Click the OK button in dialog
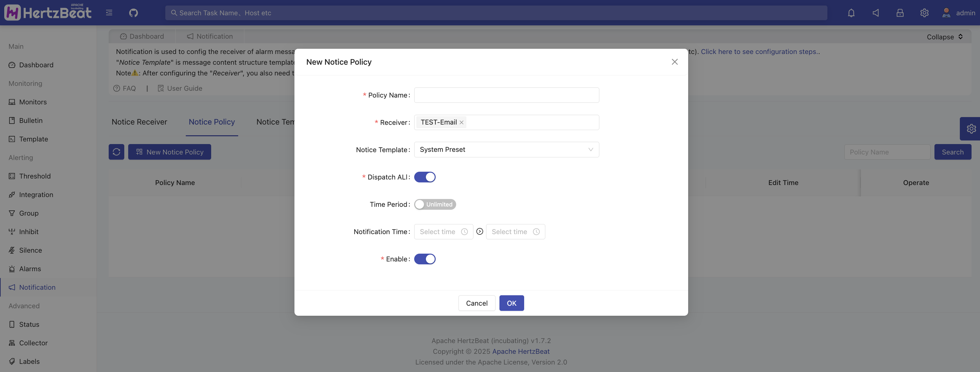 click(511, 303)
